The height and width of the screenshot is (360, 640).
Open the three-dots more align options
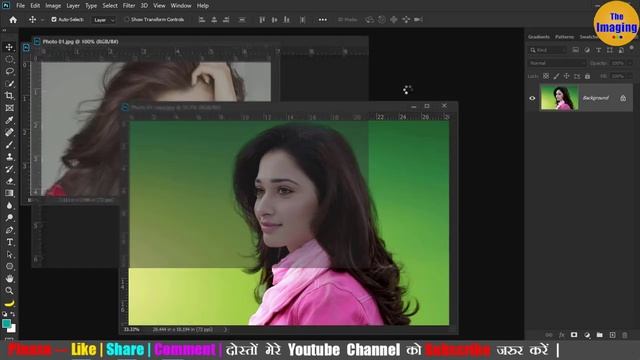pos(322,20)
